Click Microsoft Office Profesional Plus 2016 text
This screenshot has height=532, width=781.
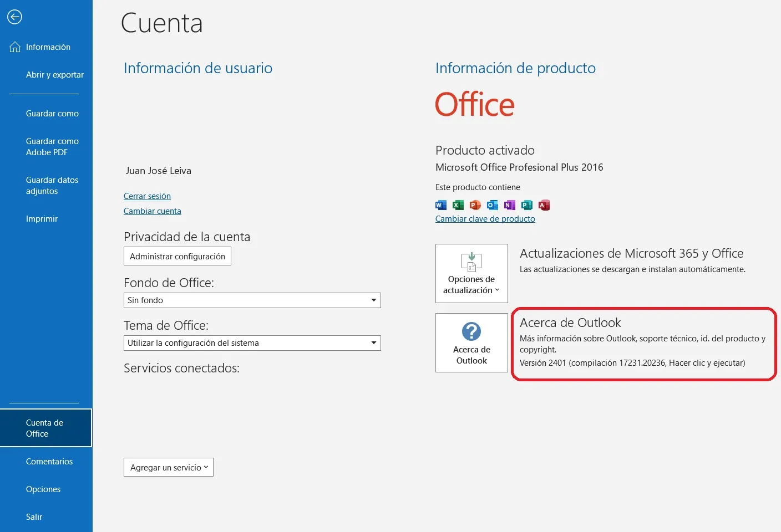(x=519, y=167)
